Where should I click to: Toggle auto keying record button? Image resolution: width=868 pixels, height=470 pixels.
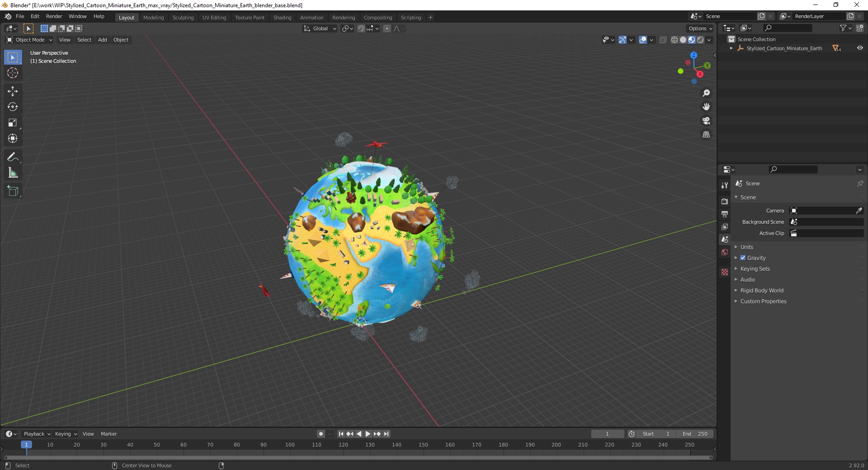321,434
